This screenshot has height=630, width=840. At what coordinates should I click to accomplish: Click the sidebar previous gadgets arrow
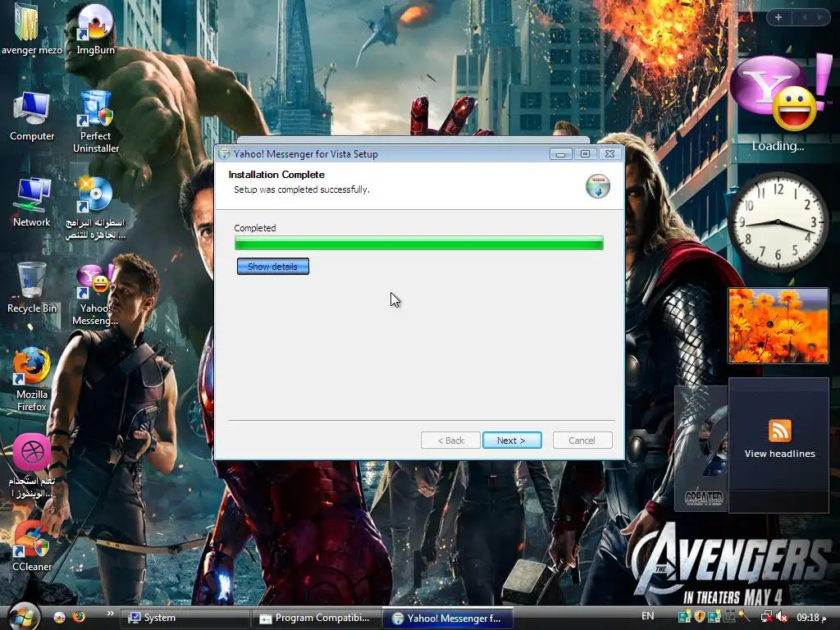pos(805,17)
